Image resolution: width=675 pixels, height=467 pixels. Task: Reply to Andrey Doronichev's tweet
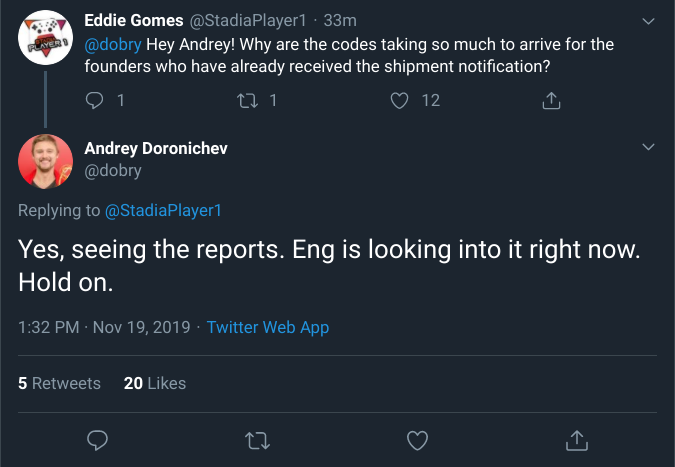98,439
